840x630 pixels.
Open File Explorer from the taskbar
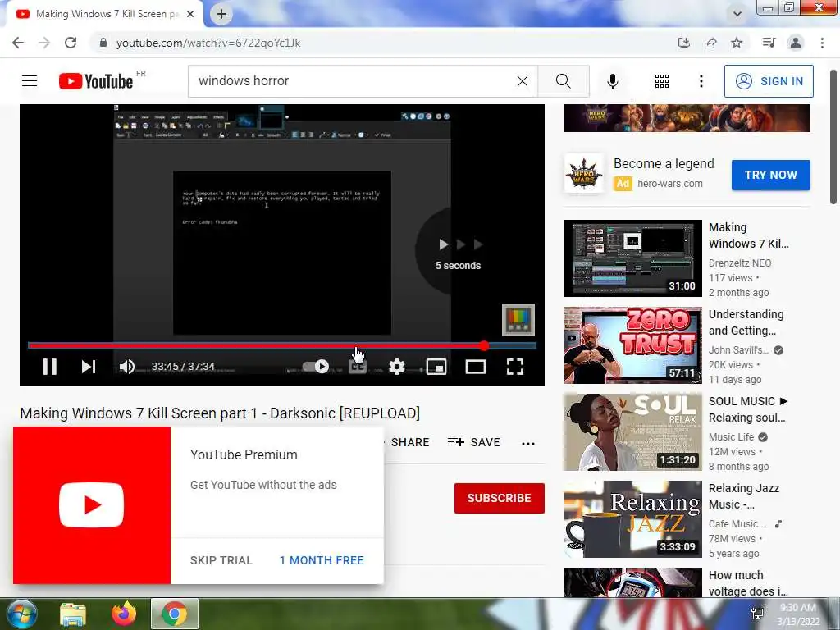[72, 614]
